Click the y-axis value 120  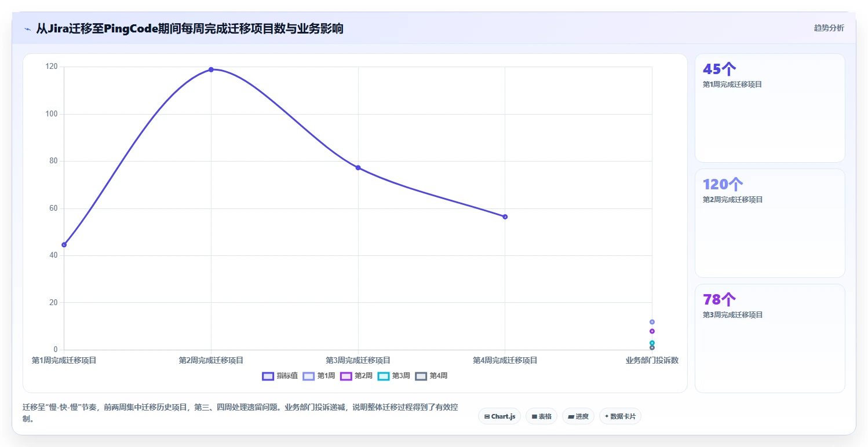[x=52, y=67]
